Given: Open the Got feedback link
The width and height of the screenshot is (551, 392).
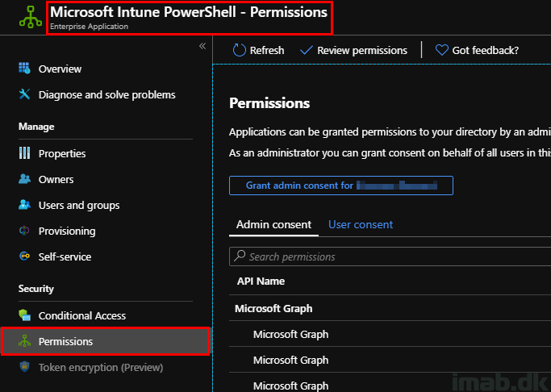Looking at the screenshot, I should pos(477,50).
